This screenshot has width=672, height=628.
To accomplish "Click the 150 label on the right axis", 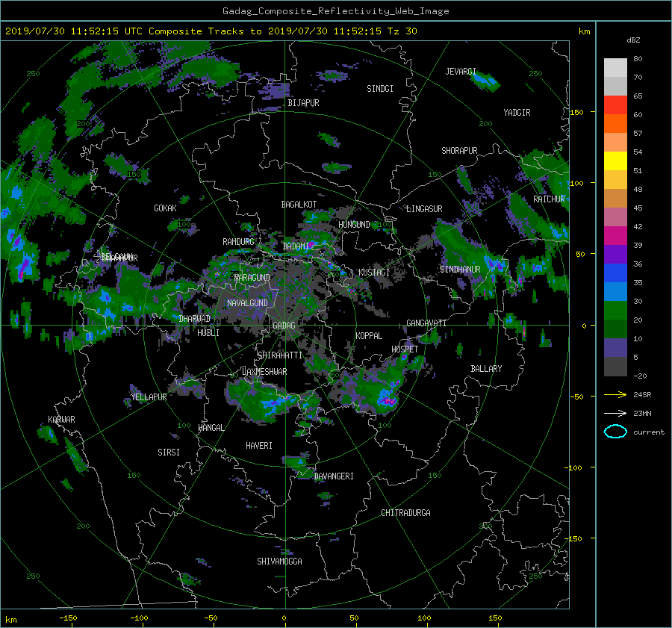I will point(576,112).
